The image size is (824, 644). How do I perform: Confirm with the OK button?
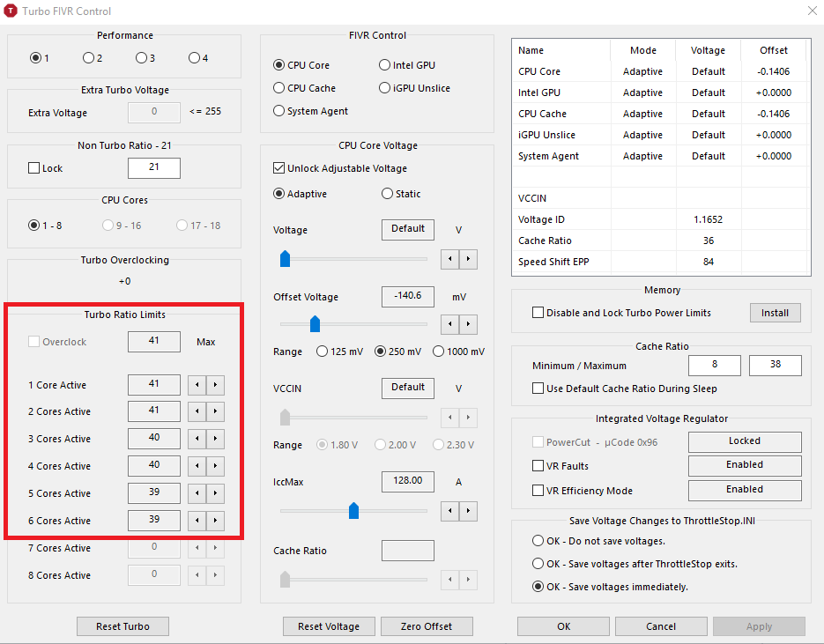pos(563,626)
